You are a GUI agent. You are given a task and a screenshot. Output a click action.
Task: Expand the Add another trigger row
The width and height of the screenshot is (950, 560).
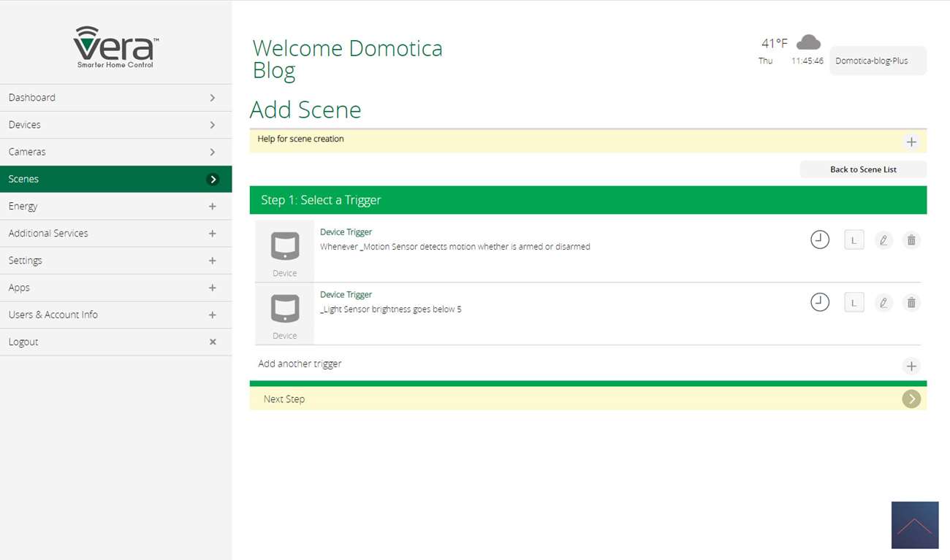[911, 366]
